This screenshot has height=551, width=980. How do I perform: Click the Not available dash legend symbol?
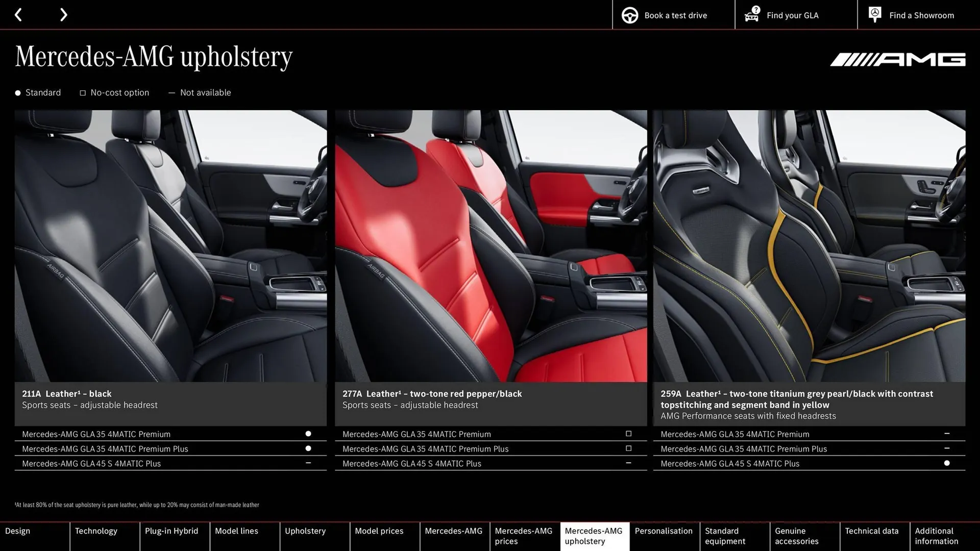coord(172,92)
